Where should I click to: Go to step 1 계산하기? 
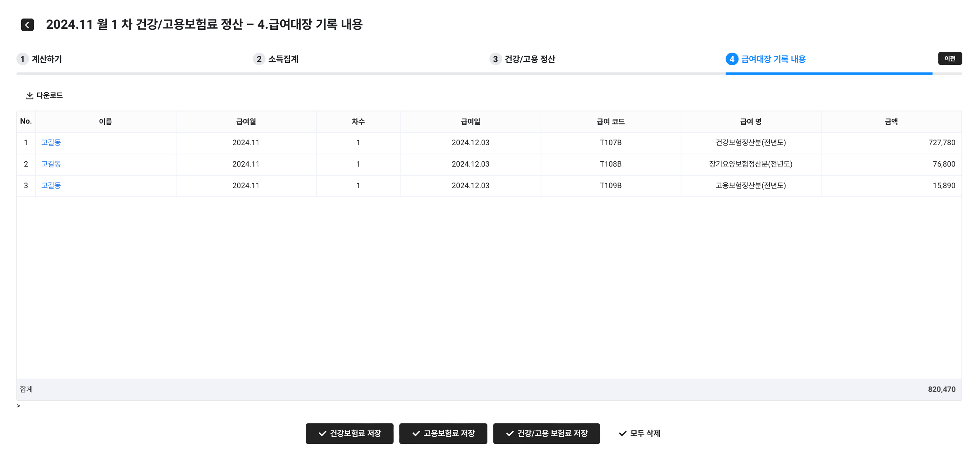coord(39,59)
